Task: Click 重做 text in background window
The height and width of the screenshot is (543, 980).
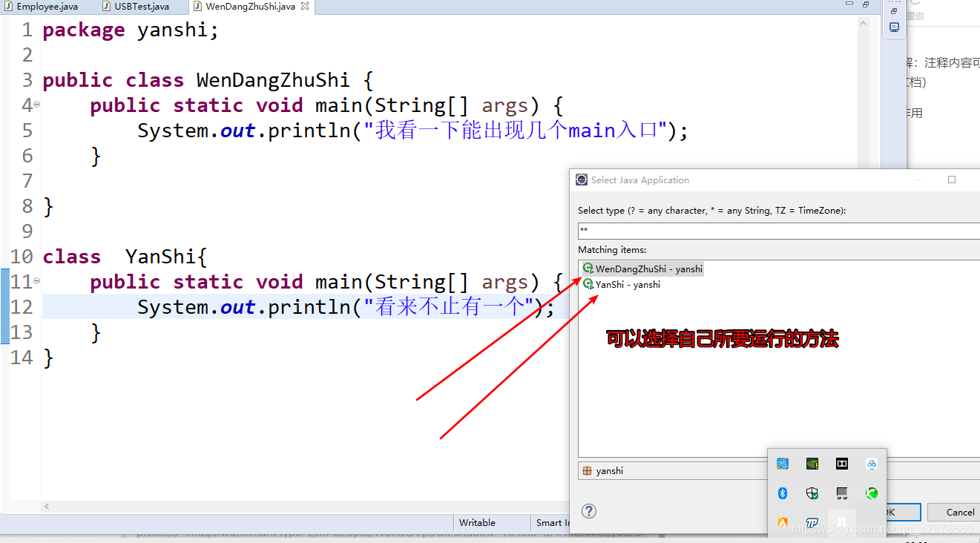Action: [x=915, y=16]
